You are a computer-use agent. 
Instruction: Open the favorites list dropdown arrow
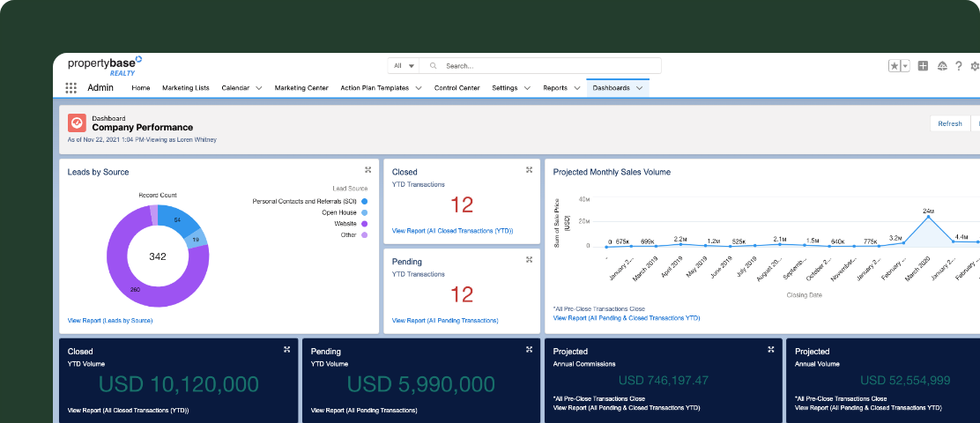tap(905, 65)
